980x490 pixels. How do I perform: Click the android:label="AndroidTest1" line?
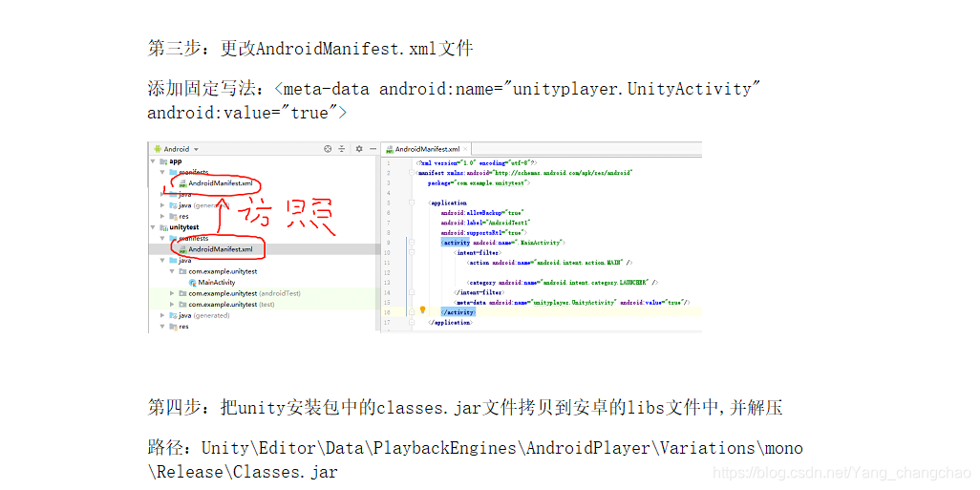coord(485,223)
